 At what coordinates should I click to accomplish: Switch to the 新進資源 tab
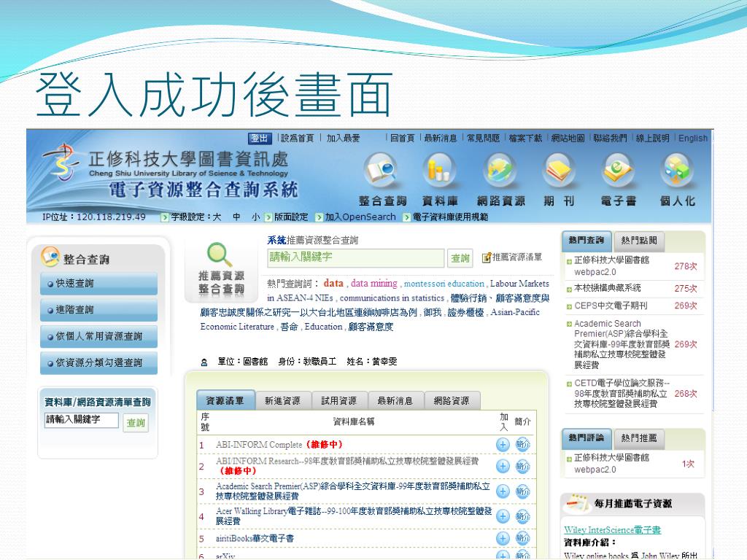tap(283, 400)
